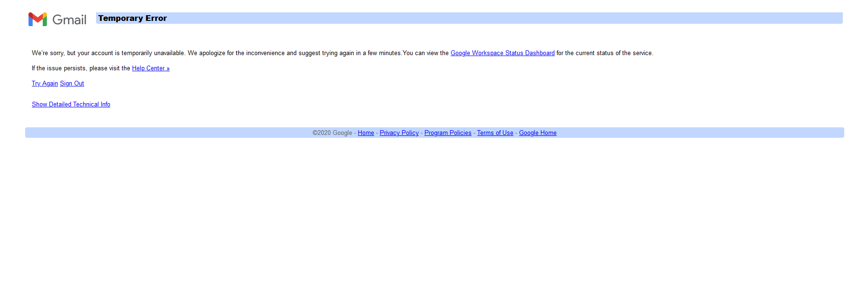This screenshot has width=868, height=286.
Task: Click the Sign Out link
Action: [72, 84]
